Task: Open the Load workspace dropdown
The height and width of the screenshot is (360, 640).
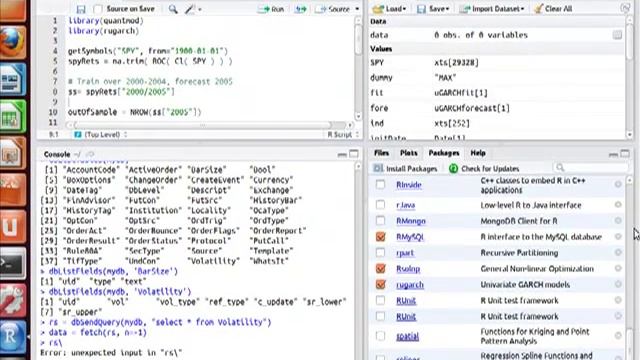Action: click(390, 9)
